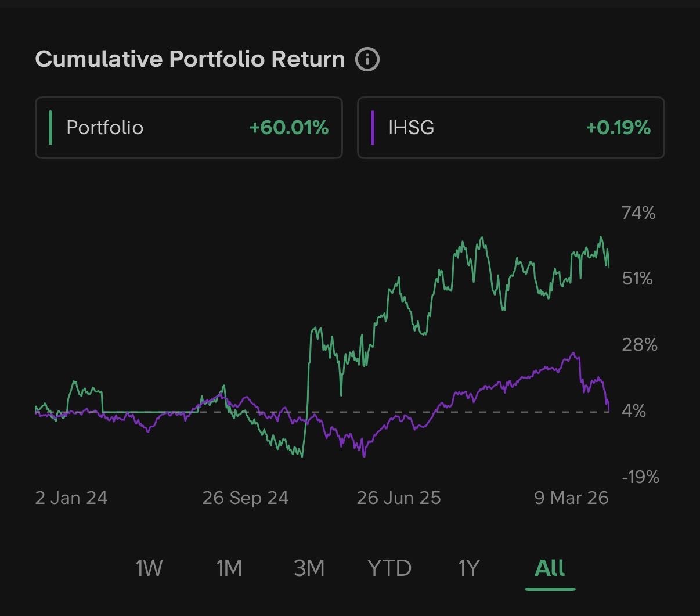Show the 3M time range

pos(309,568)
